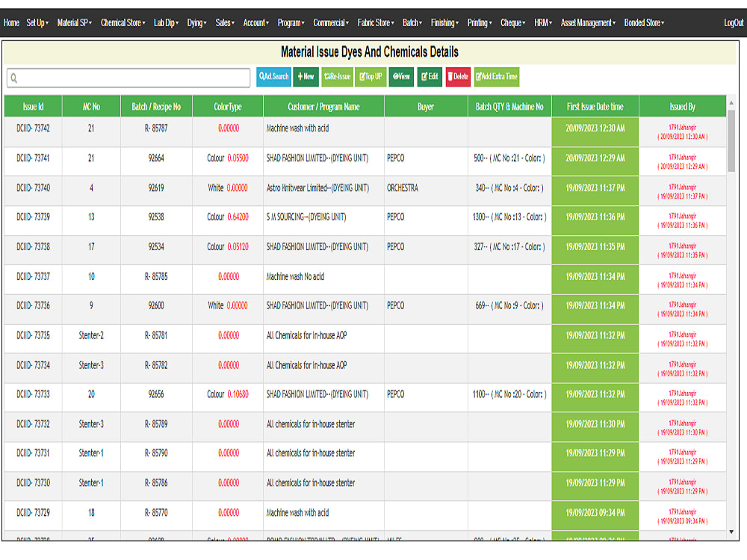Click the table's vertical scrollbar thumb
This screenshot has width=747, height=560.
(731, 140)
